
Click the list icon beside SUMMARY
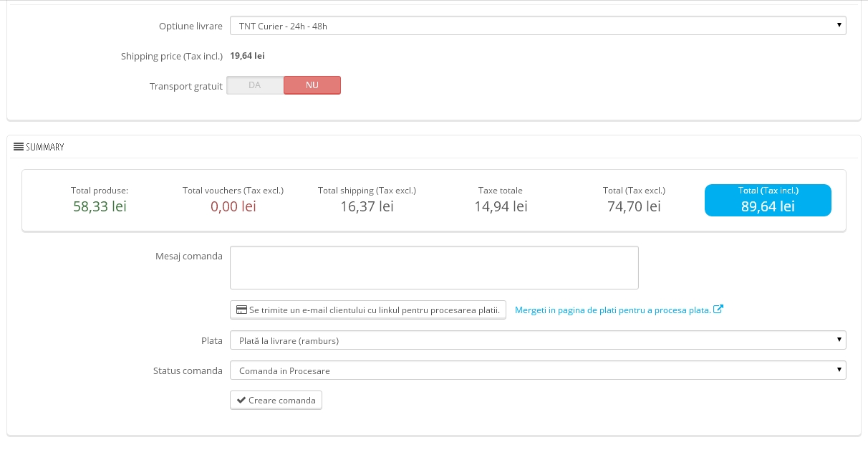click(x=19, y=147)
